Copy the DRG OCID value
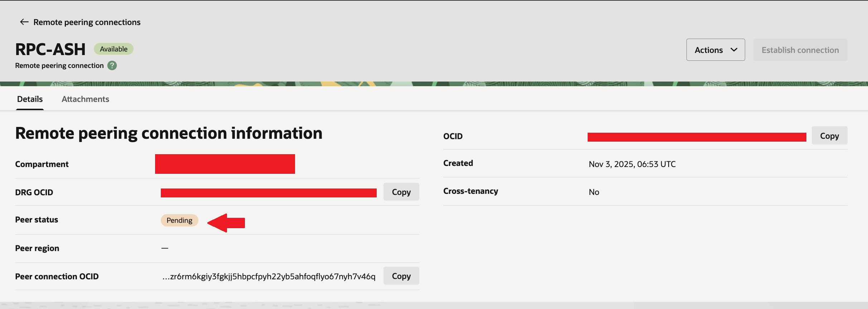868x309 pixels. [401, 192]
